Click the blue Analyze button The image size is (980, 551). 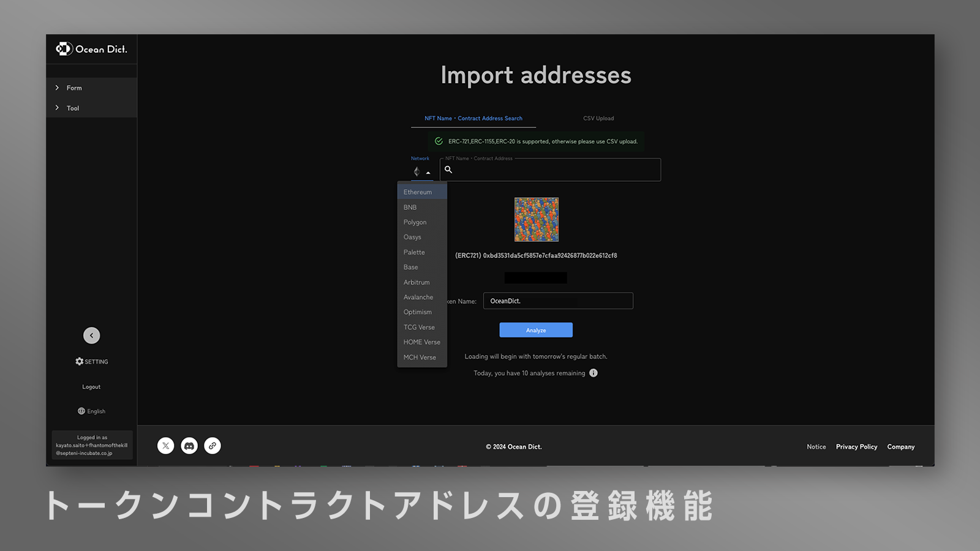[x=536, y=330]
